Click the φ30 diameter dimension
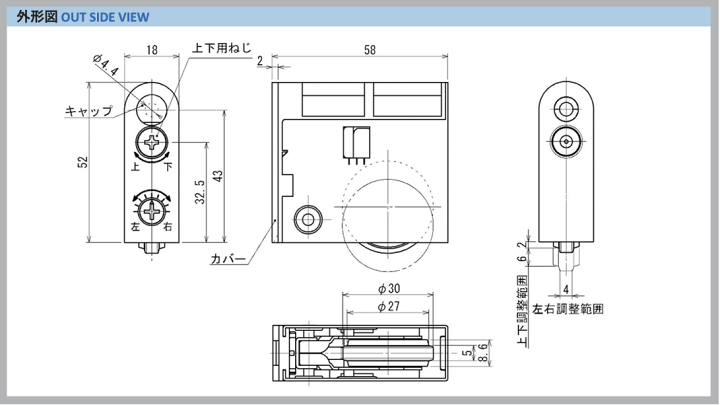720x405 pixels. click(389, 289)
